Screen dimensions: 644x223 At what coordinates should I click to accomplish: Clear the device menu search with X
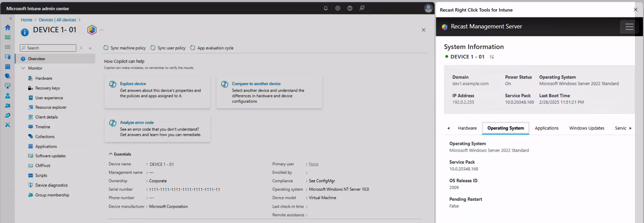pyautogui.click(x=81, y=48)
